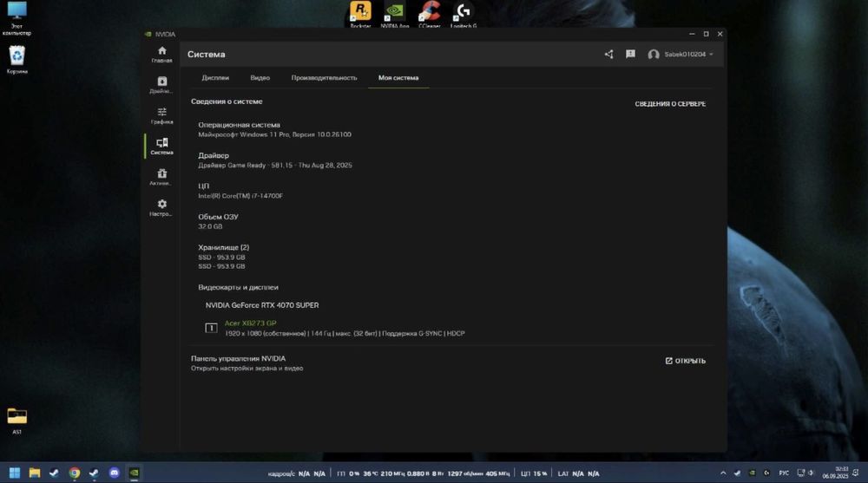Click the network icon in system tray
The image size is (868, 483).
coord(800,473)
